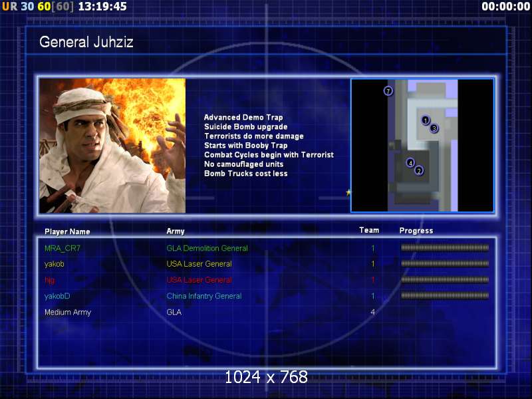Click the Team column header
Viewport: 532px width, 399px height.
[369, 230]
